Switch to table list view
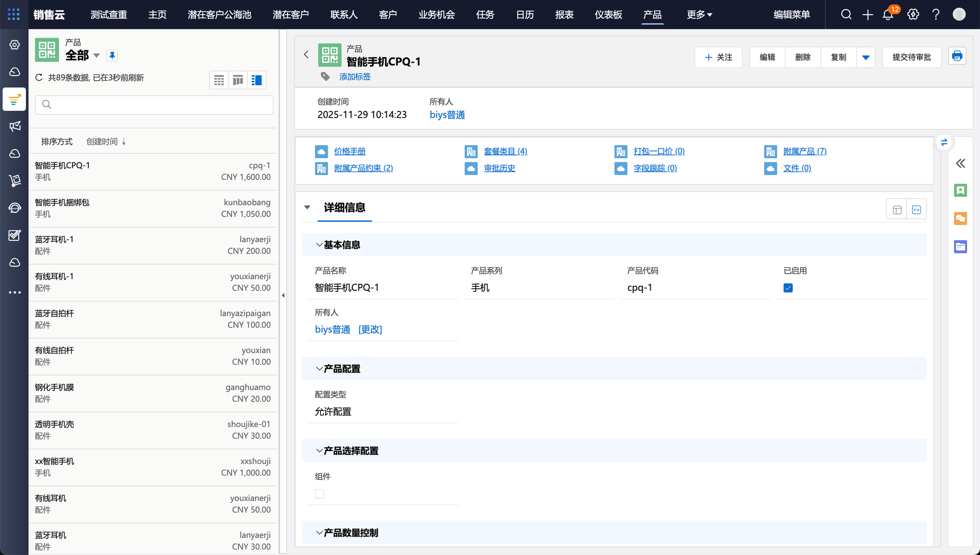This screenshot has height=555, width=980. pos(219,80)
